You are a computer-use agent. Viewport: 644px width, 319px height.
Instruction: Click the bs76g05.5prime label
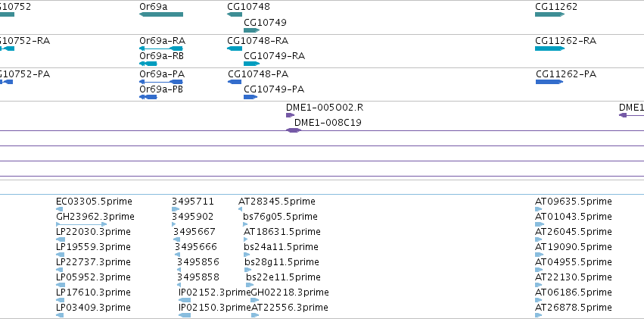point(280,217)
